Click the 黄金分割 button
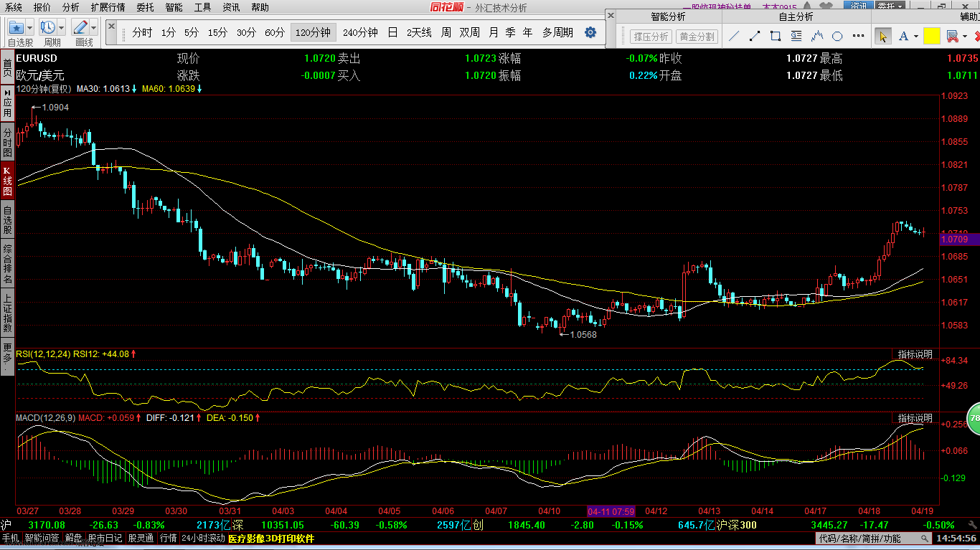 click(x=697, y=36)
